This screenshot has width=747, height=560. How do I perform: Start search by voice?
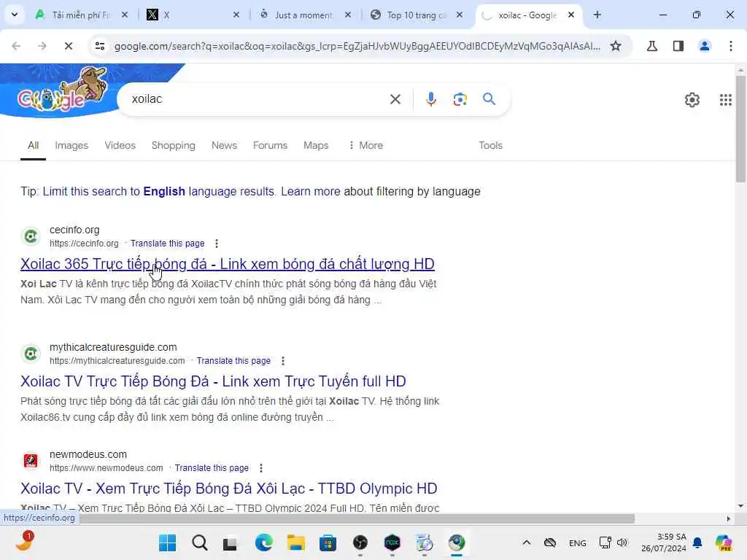(430, 99)
